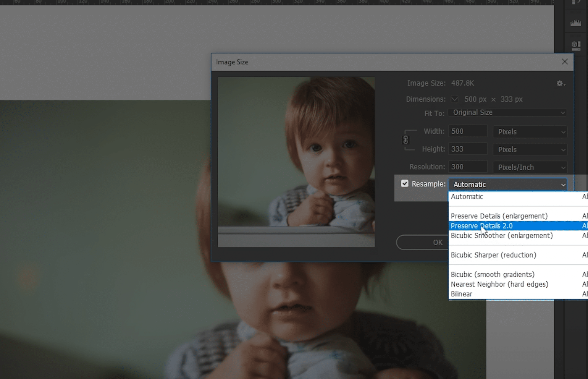
Task: Open the Image Size gear settings menu
Action: click(561, 83)
